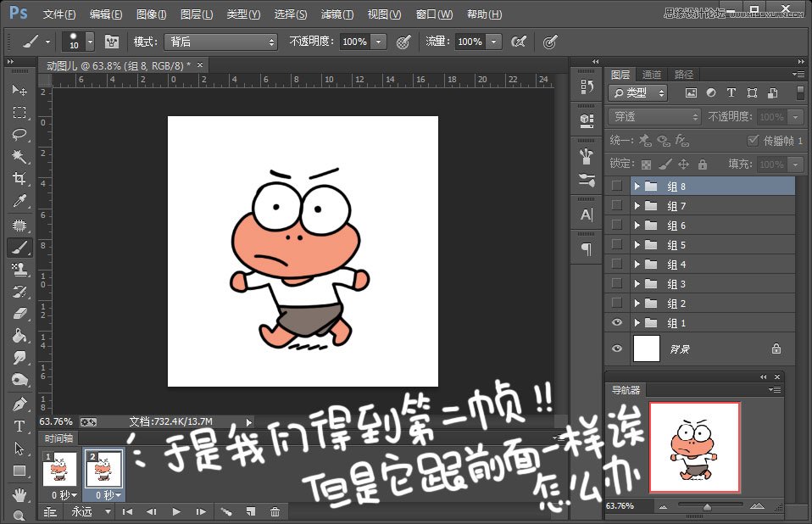Select frame 1 thumbnail in timeline
The image size is (812, 524).
(59, 469)
